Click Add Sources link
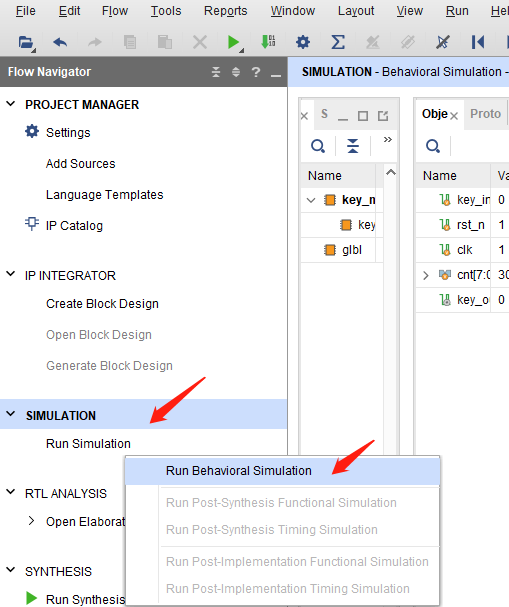This screenshot has height=607, width=509. [x=81, y=164]
